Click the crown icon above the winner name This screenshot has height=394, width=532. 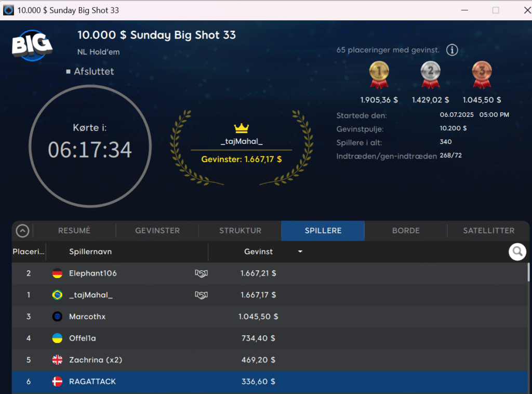(x=242, y=128)
